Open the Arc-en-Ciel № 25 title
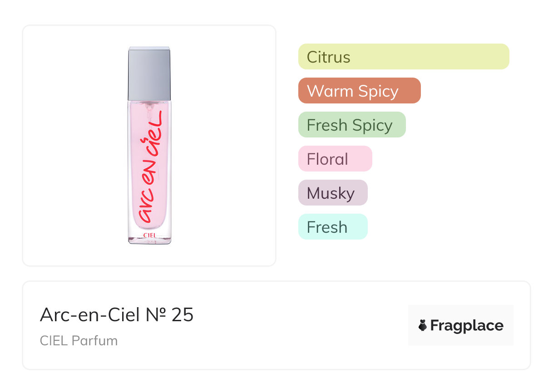This screenshot has height=392, width=553. (x=117, y=315)
